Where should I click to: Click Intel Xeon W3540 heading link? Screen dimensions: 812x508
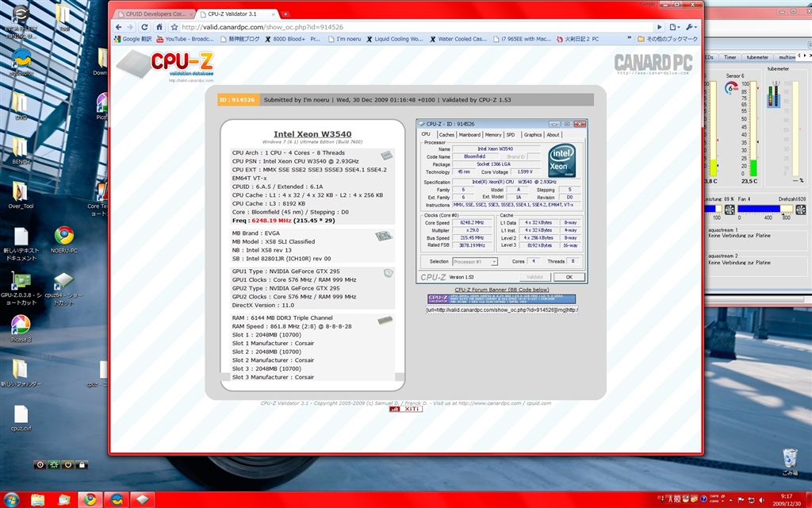[312, 134]
